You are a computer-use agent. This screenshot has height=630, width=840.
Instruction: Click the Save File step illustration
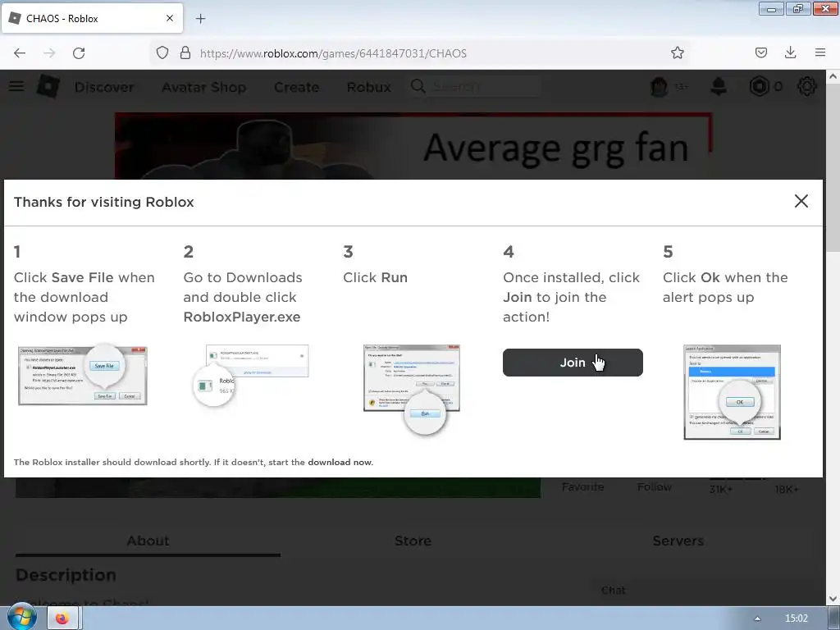(83, 374)
